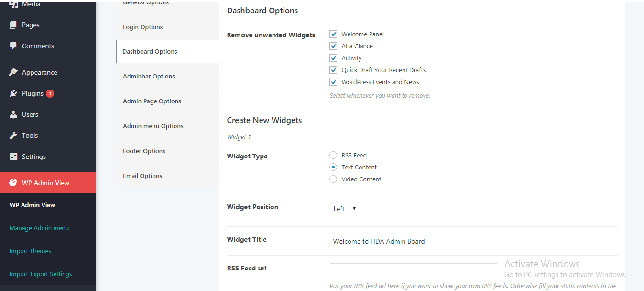Open the Login Options tab
This screenshot has height=291, width=644.
167,27
